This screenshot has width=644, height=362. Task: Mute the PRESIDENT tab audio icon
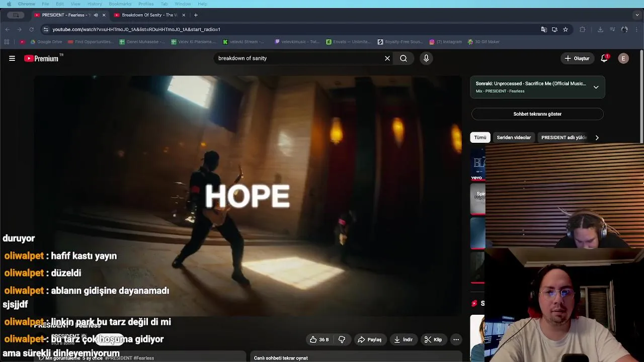tap(96, 15)
